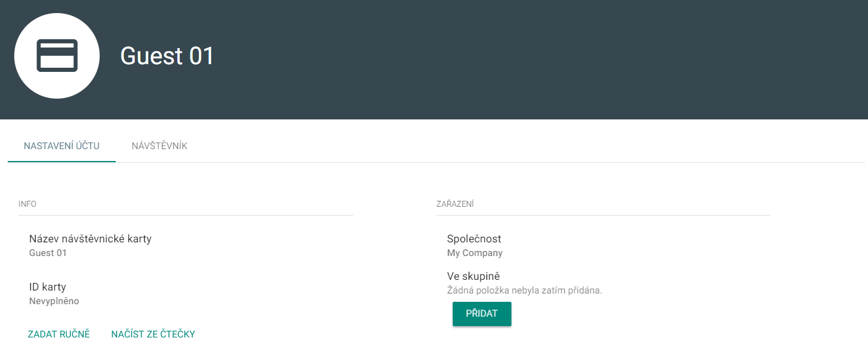Screen dimensions: 868x363
Task: Click the dark header banner area
Action: click(434, 59)
